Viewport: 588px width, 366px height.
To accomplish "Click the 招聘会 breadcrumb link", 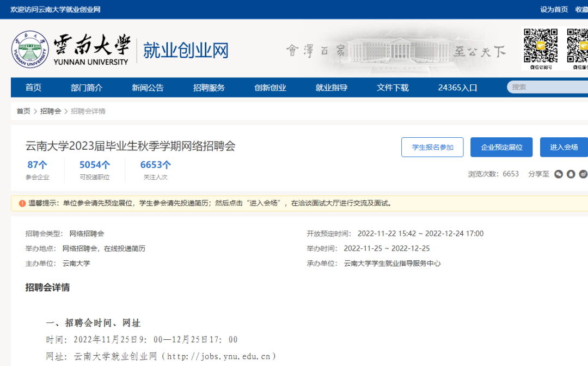I will coord(51,111).
